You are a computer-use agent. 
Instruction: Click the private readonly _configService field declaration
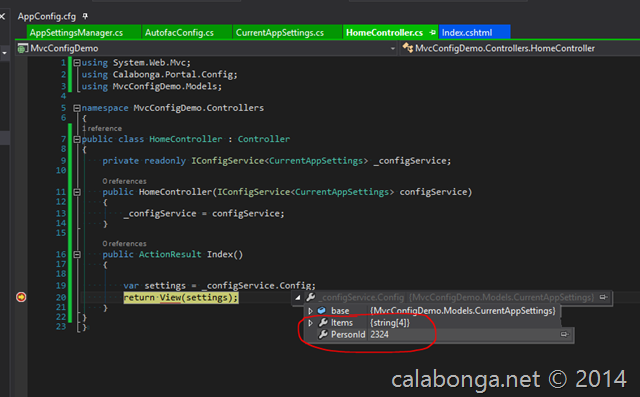277,161
